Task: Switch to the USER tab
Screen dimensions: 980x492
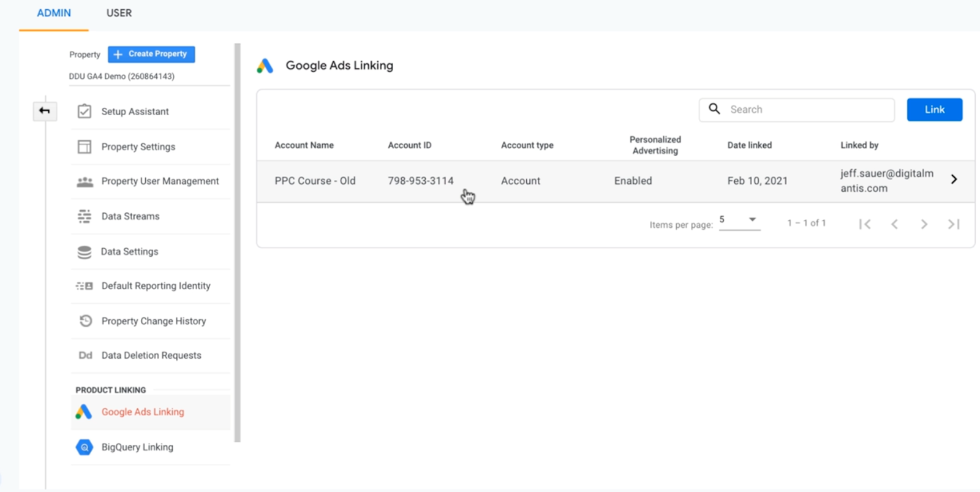Action: [x=119, y=13]
